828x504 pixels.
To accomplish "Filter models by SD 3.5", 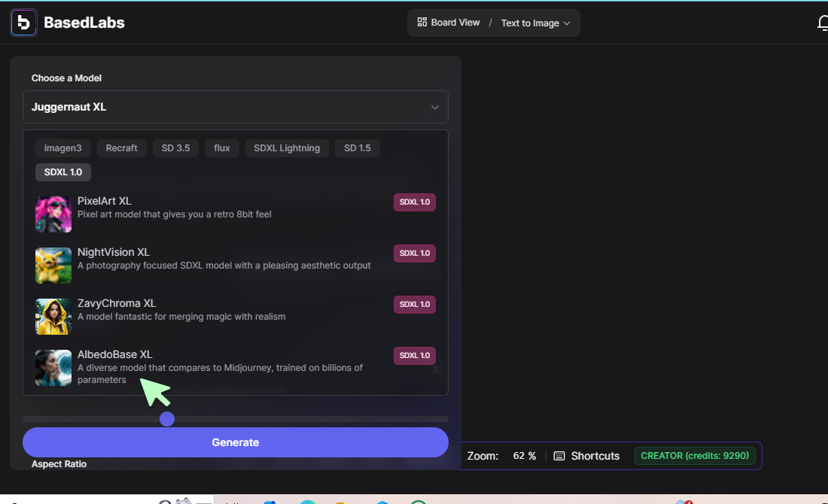I will pos(175,148).
